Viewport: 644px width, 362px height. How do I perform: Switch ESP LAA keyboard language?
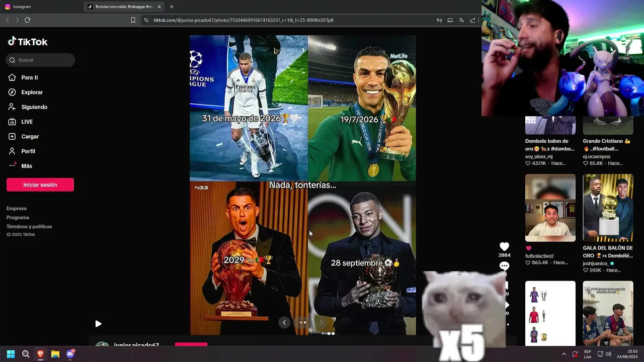(588, 354)
